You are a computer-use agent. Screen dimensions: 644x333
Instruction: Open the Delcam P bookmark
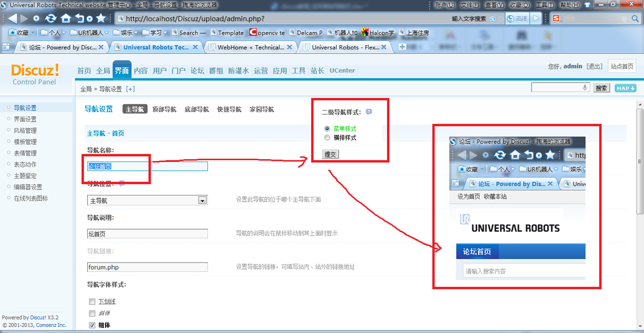click(x=306, y=33)
